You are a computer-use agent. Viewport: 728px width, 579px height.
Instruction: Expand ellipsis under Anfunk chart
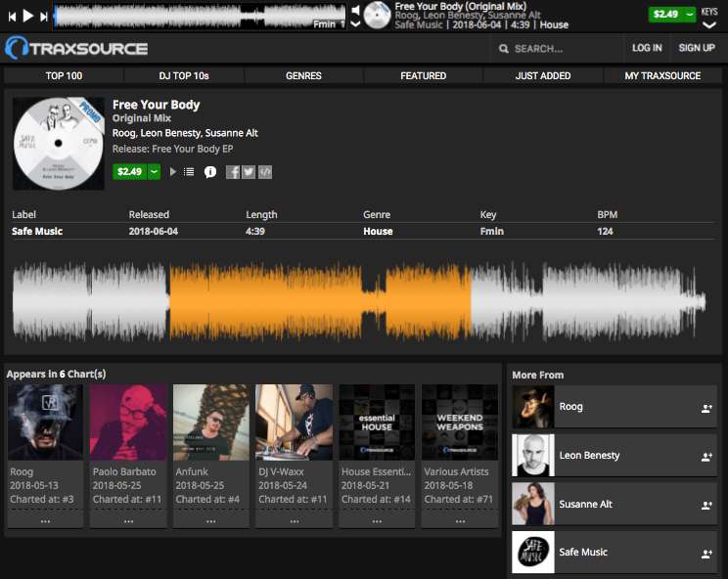210,521
